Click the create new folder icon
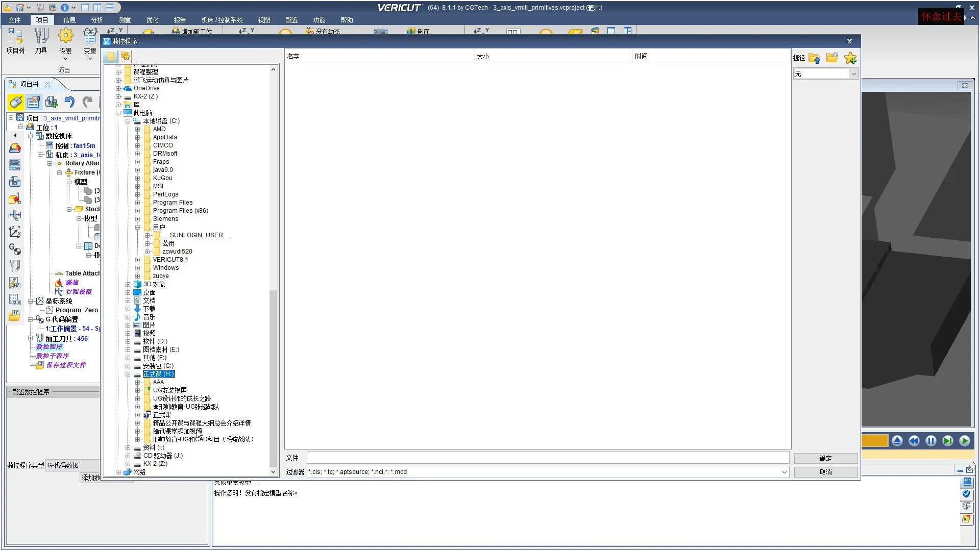 point(832,58)
